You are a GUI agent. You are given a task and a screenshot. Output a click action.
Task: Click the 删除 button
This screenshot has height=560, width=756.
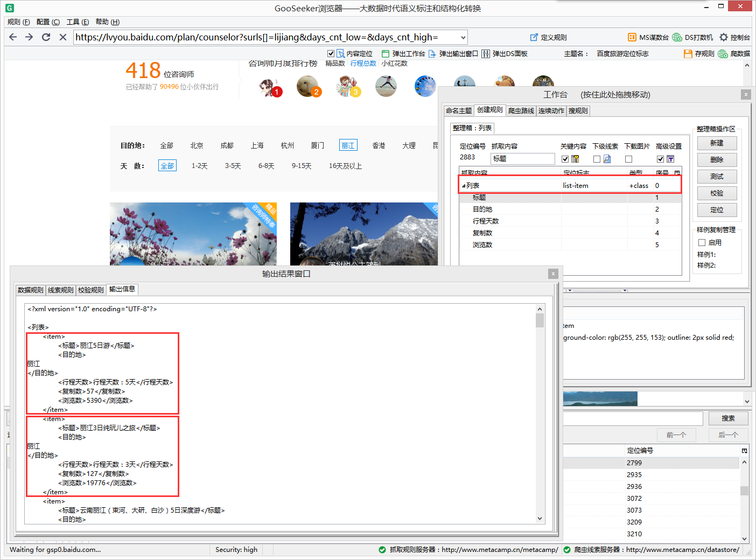coord(717,160)
